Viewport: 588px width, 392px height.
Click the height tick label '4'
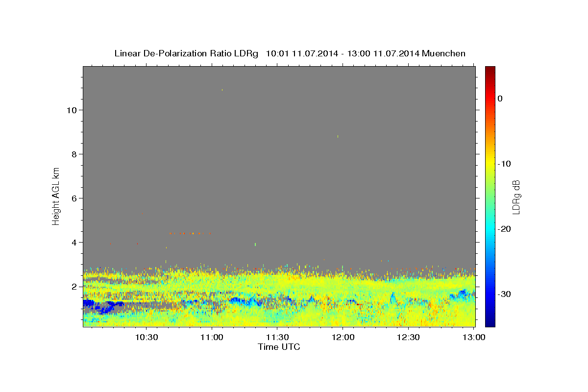(74, 243)
